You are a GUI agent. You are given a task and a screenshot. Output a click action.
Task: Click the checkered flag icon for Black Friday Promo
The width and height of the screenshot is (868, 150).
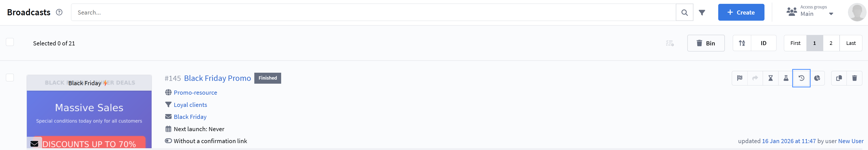point(740,78)
